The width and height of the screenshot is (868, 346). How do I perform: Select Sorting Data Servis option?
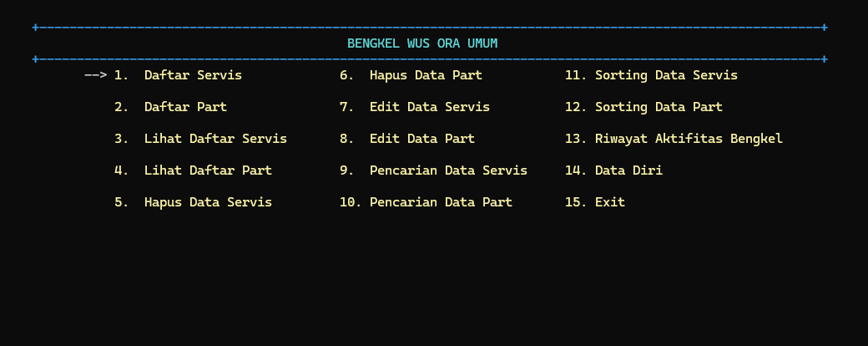pyautogui.click(x=666, y=75)
